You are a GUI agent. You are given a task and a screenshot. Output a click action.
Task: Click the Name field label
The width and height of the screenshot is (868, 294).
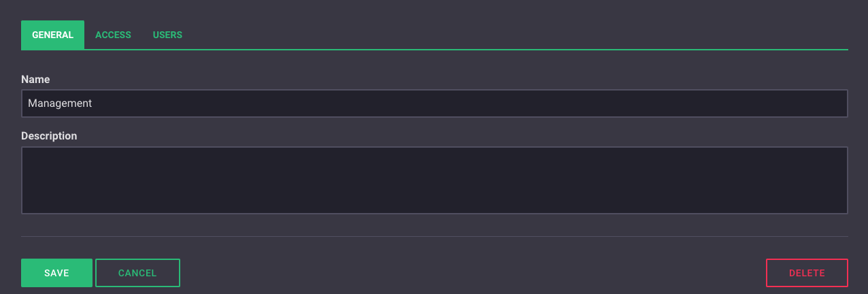[x=35, y=80]
